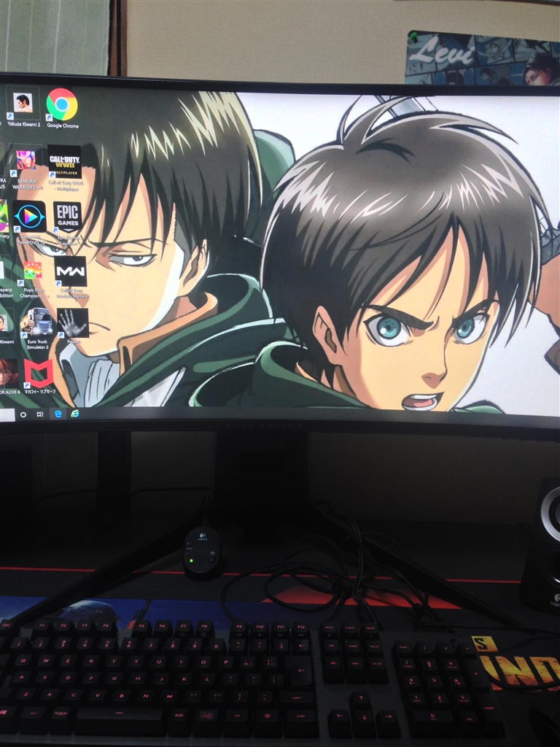This screenshot has width=560, height=747.
Task: Click the Cortana circle on taskbar
Action: [23, 415]
